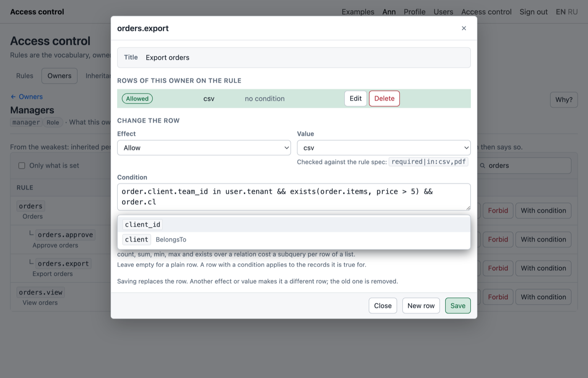
Task: Click the orders.view rule code label
Action: (41, 292)
